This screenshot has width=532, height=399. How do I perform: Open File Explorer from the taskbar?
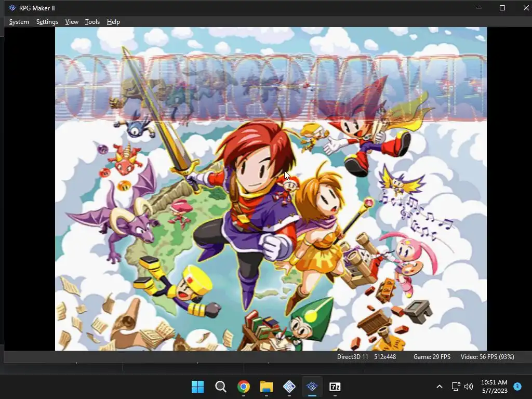[267, 387]
